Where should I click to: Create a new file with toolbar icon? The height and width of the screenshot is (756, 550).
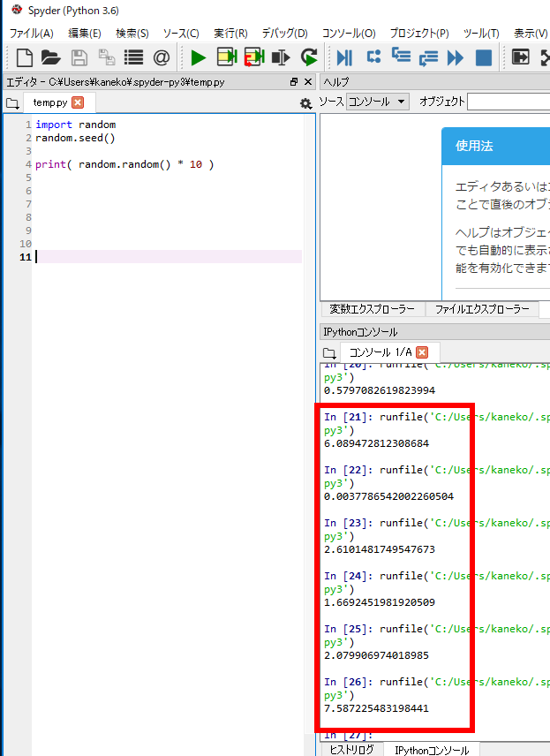pyautogui.click(x=24, y=57)
